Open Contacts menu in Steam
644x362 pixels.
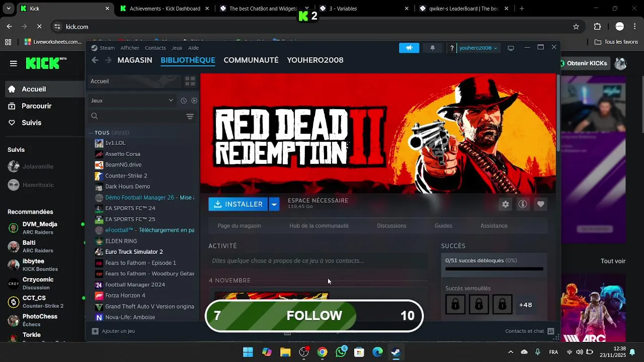point(155,48)
